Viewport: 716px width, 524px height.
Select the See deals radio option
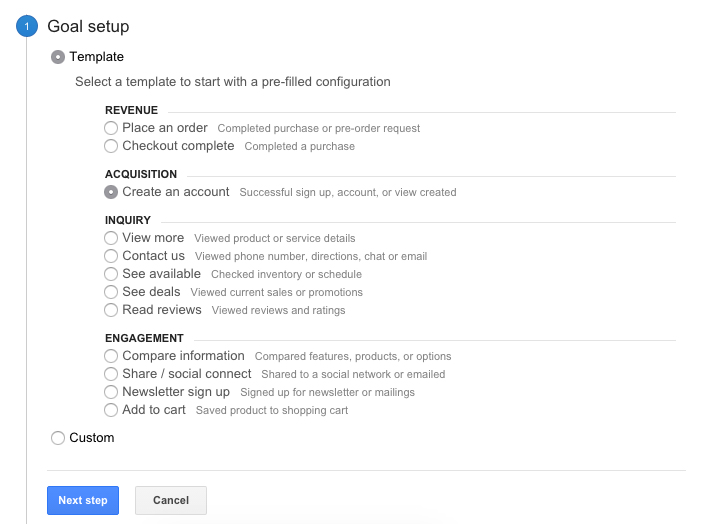111,292
